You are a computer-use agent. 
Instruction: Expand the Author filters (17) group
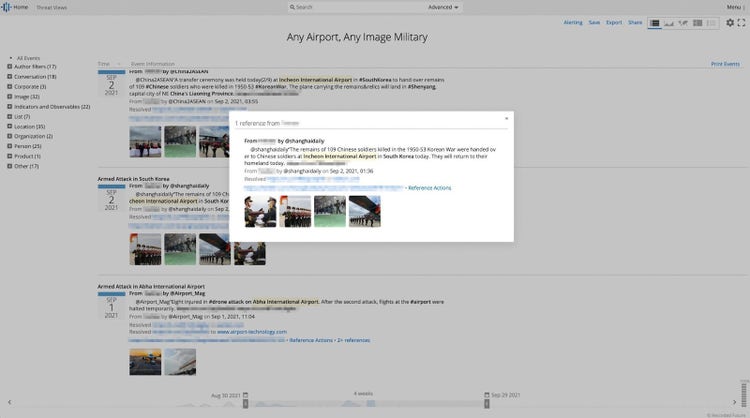[x=10, y=66]
